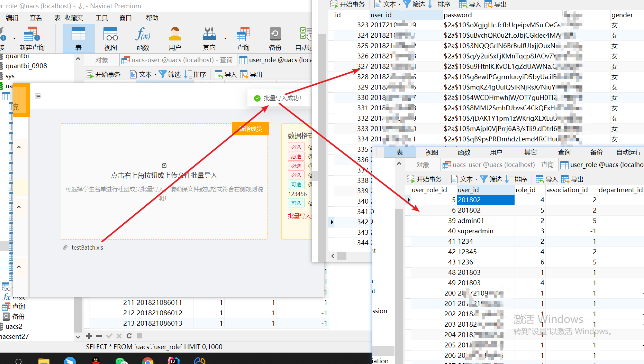The height and width of the screenshot is (364, 644).
Task: Open the 帮助 menu
Action: (152, 18)
